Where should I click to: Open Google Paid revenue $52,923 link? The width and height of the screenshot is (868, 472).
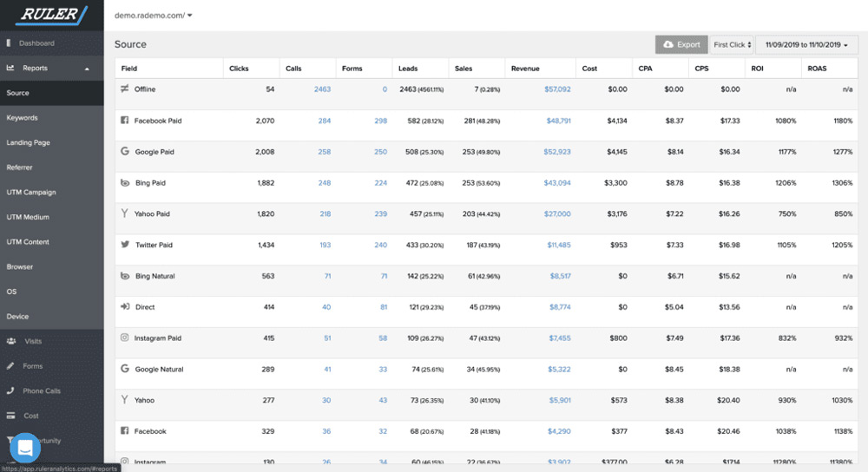click(x=557, y=152)
